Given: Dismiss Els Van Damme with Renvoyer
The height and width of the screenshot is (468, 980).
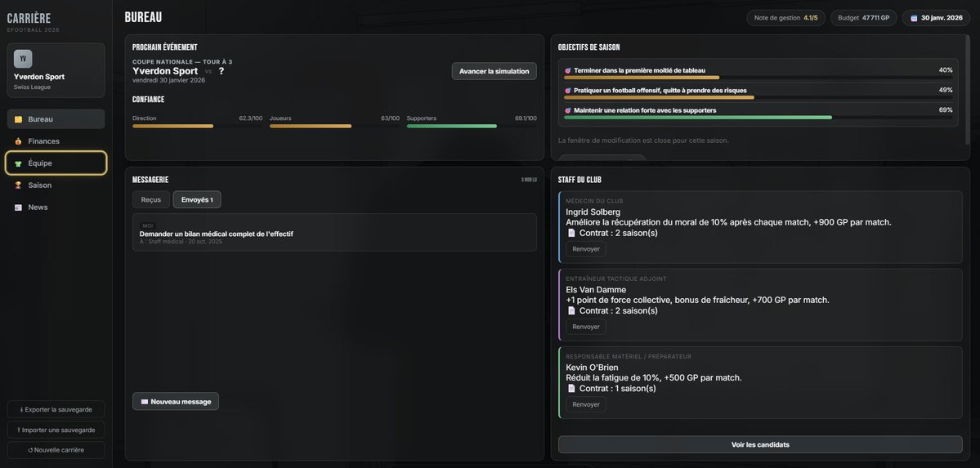Looking at the screenshot, I should click(585, 327).
